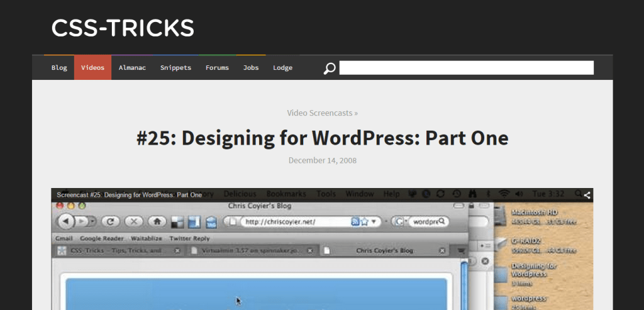644x310 pixels.
Task: Go to the CSS-TRICKS logo homepage
Action: pyautogui.click(x=123, y=28)
